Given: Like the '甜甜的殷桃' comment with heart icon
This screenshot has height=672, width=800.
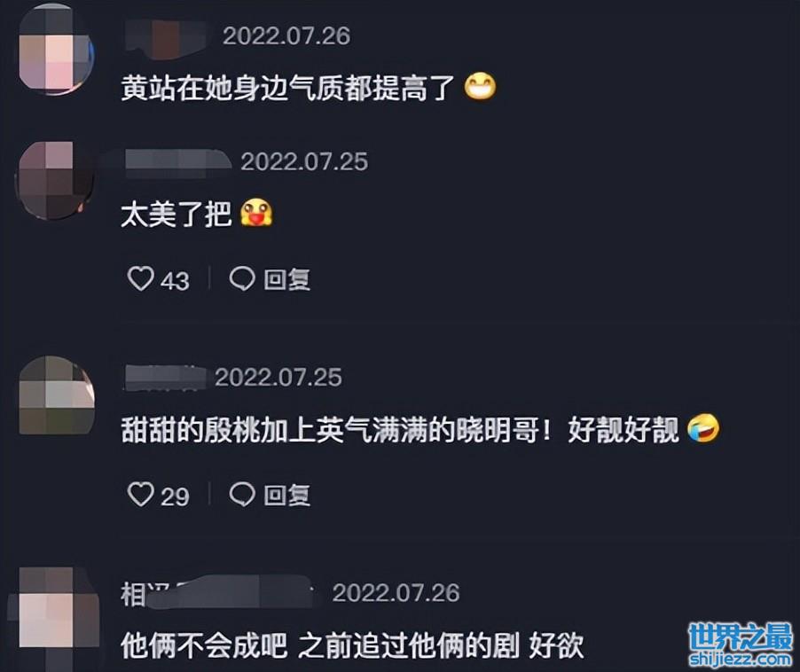Looking at the screenshot, I should point(140,495).
